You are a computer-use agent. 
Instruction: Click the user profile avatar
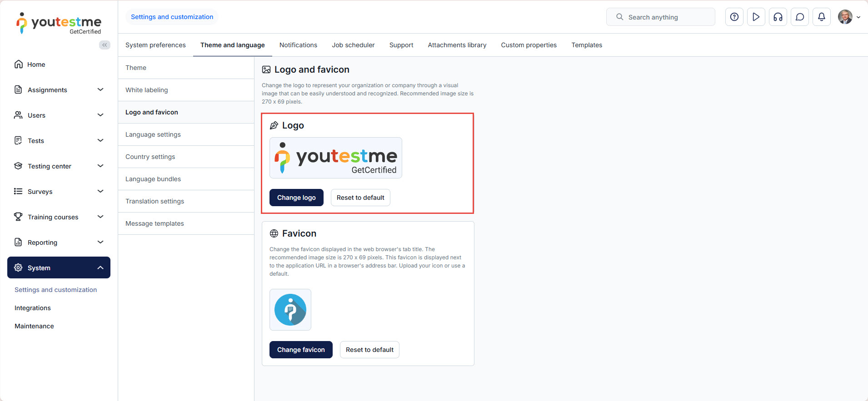[x=845, y=17]
